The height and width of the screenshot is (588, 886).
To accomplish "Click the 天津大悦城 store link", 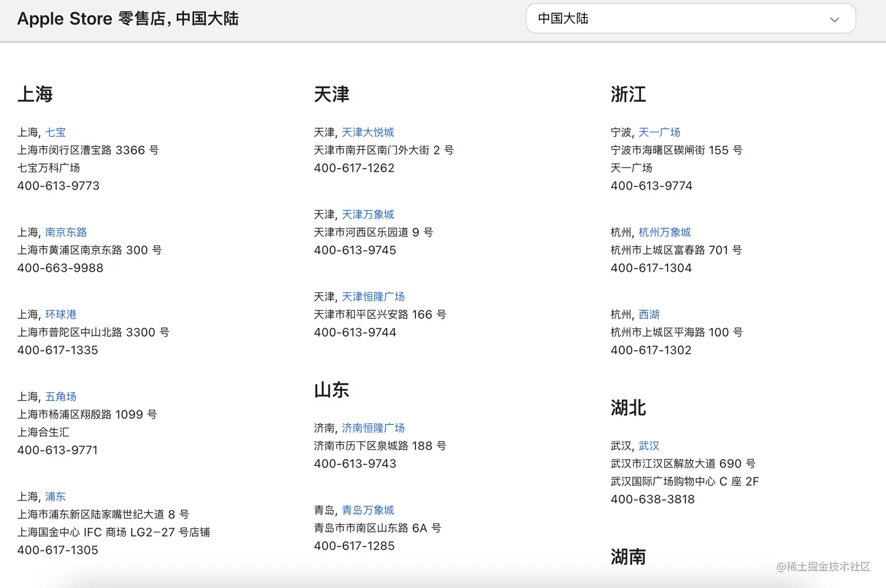I will point(367,132).
